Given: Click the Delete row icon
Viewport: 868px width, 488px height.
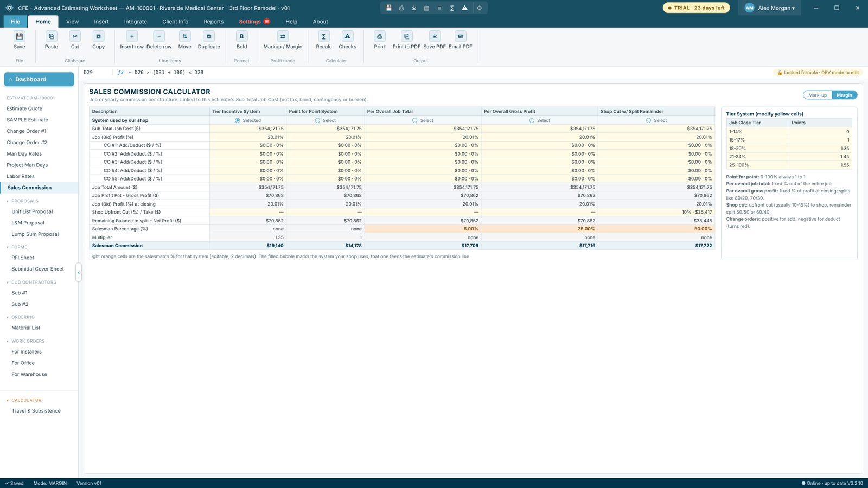Looking at the screenshot, I should click(159, 36).
